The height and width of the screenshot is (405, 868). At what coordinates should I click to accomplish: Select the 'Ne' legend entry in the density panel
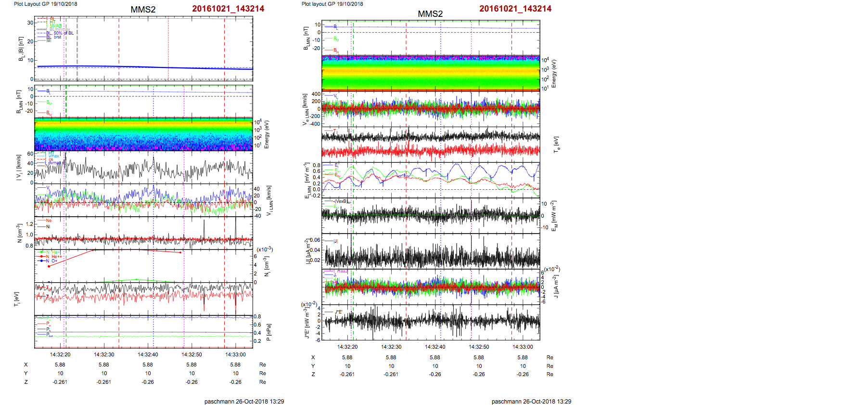point(48,221)
